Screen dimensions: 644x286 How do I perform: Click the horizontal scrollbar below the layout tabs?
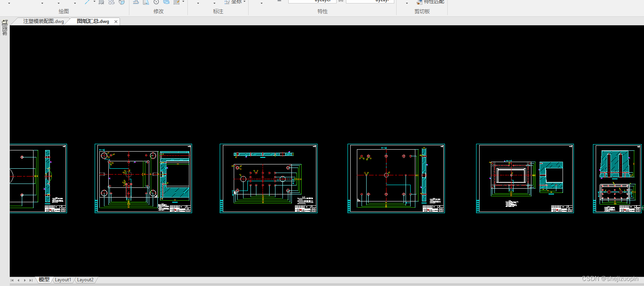[x=326, y=284]
